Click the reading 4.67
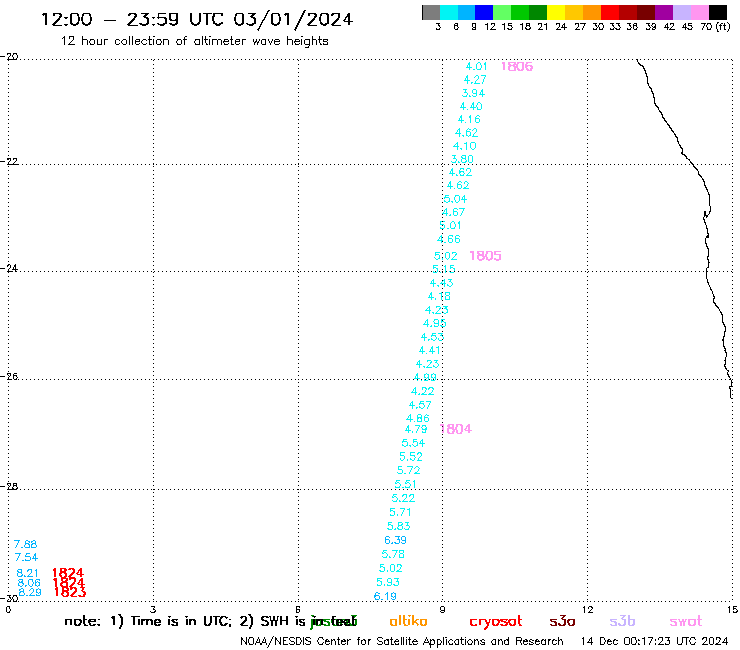Image resolution: width=740 pixels, height=650 pixels. [454, 212]
